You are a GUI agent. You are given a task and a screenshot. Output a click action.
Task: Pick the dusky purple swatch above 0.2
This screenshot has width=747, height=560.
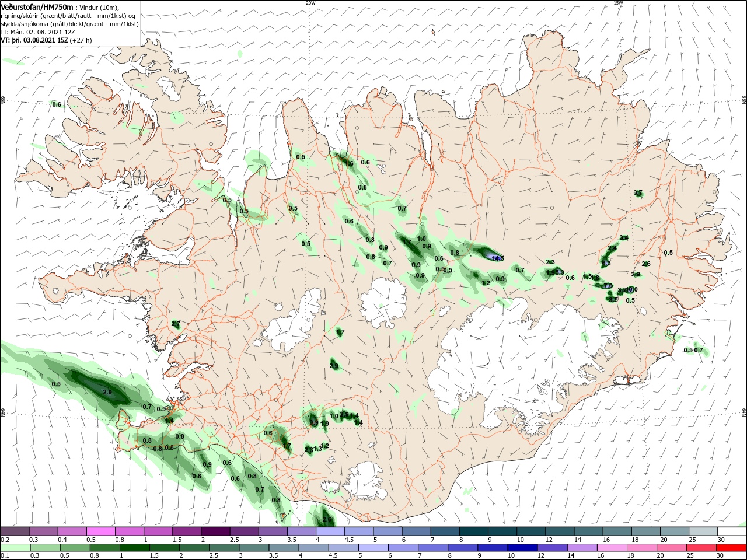pyautogui.click(x=15, y=531)
